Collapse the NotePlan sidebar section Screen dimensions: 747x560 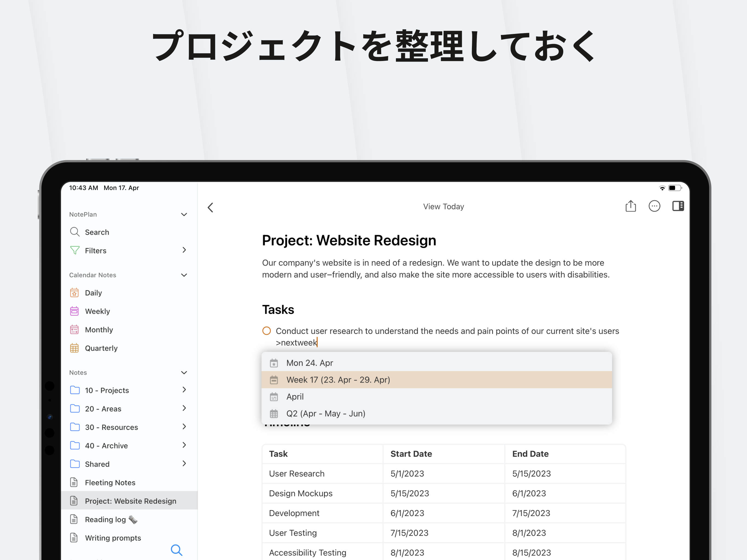(x=184, y=214)
